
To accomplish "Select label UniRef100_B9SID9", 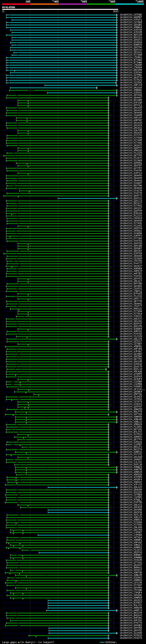I will (131, 35).
